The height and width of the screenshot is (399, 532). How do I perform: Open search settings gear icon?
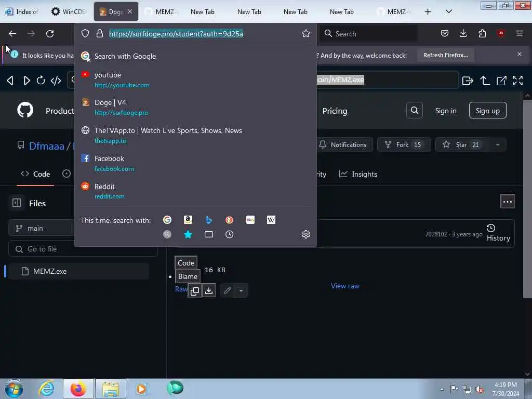coord(305,234)
